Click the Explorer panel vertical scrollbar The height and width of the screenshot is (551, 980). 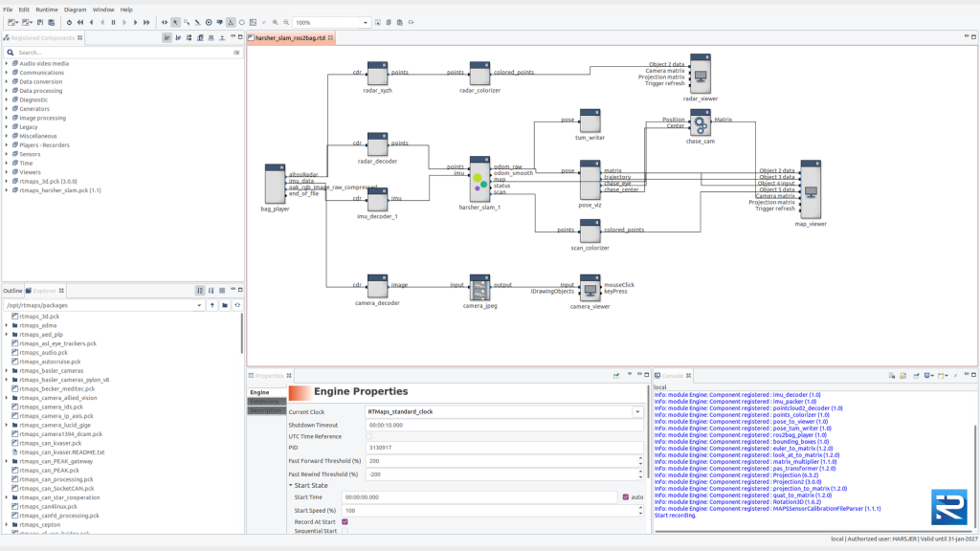[241, 333]
